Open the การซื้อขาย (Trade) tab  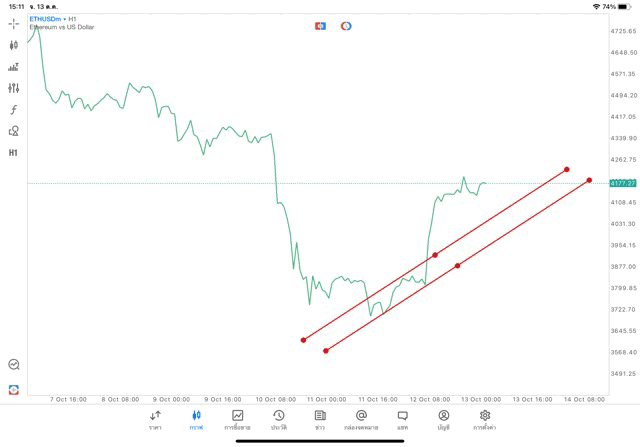pyautogui.click(x=237, y=419)
